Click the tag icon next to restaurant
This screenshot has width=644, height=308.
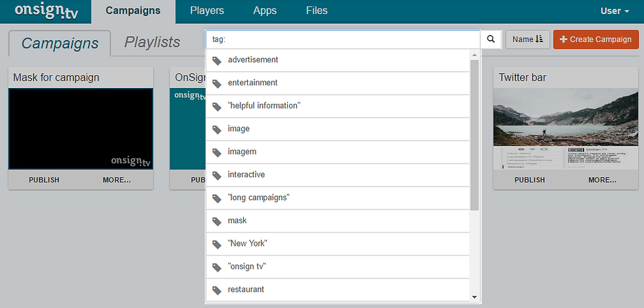[218, 290]
